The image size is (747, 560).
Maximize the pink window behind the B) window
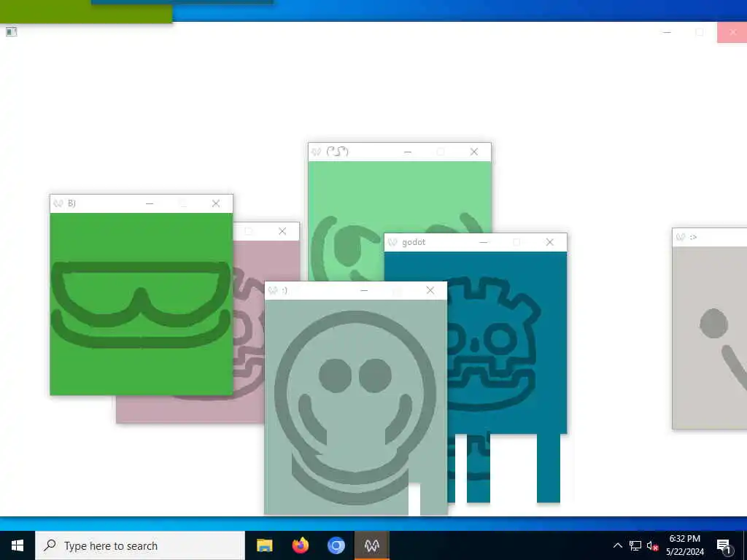tap(249, 231)
